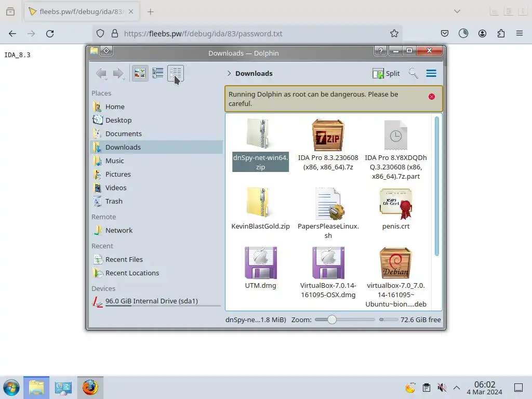
Task: Dismiss the root warning message
Action: point(432,97)
